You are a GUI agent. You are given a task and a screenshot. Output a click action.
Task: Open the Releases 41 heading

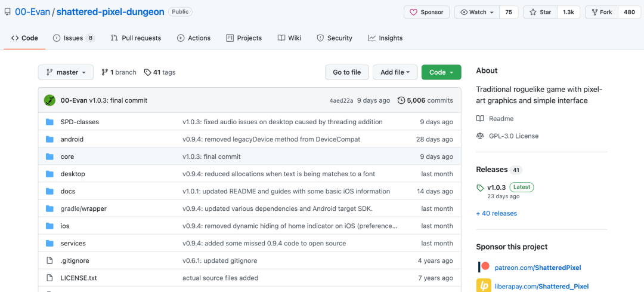coord(499,170)
